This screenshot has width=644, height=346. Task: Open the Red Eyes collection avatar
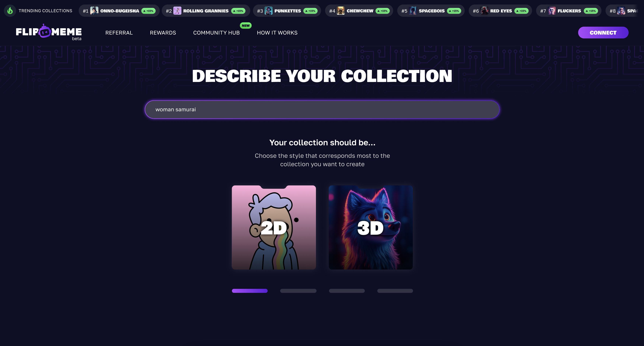(x=484, y=11)
